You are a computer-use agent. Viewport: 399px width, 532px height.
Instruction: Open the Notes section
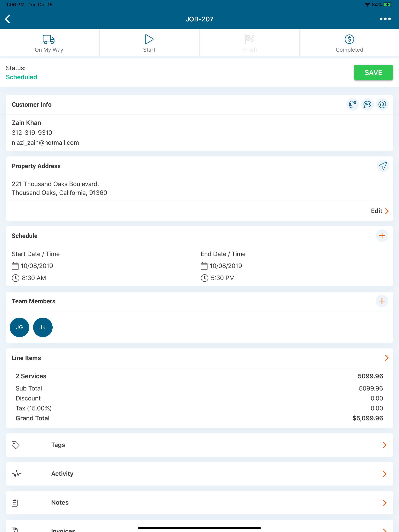tap(199, 503)
